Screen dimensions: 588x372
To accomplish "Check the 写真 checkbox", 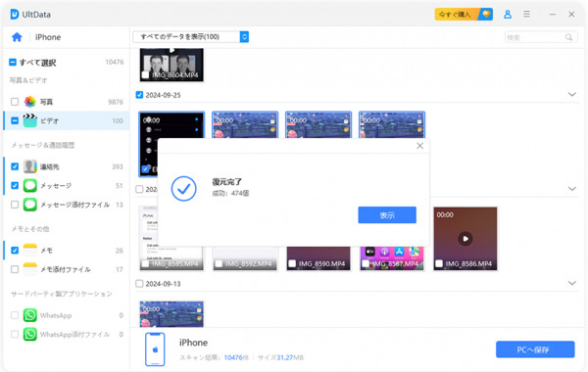I will [15, 102].
